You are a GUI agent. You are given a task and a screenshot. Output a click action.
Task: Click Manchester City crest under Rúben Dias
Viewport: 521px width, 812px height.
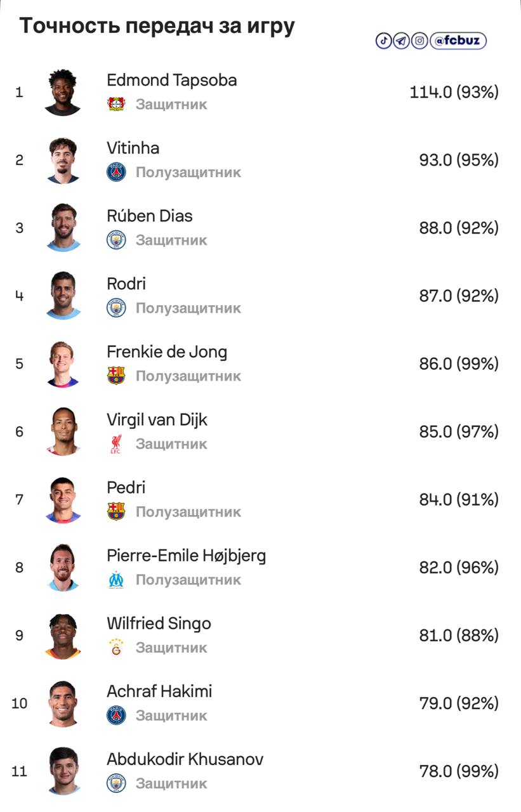pos(116,240)
